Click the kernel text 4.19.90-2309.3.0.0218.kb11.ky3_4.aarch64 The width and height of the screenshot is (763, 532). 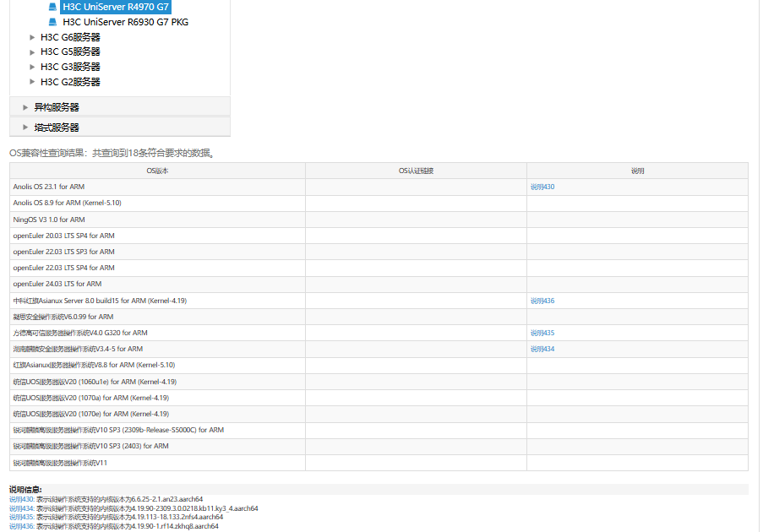tap(194, 508)
